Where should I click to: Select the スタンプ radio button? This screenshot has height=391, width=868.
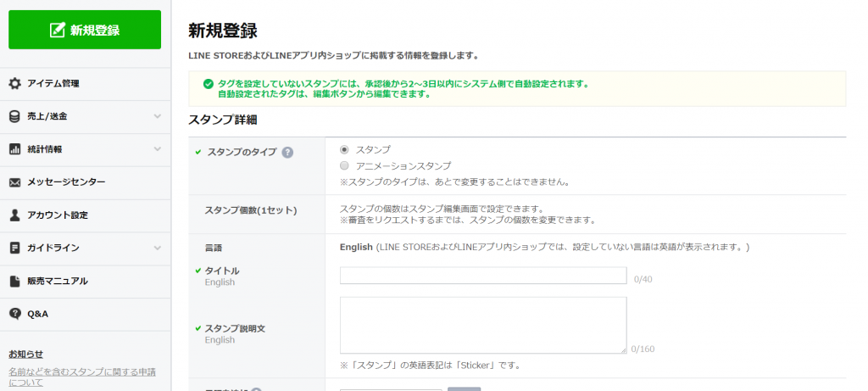coord(344,149)
